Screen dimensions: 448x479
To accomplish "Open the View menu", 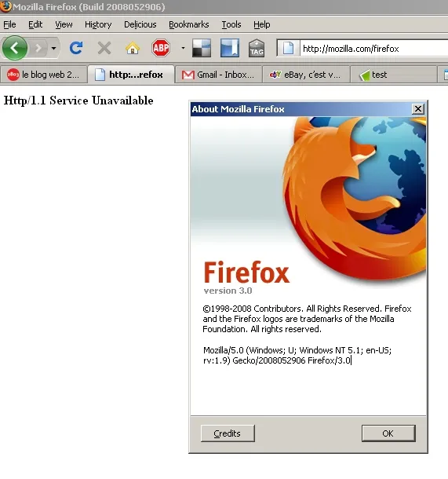I will [x=64, y=24].
